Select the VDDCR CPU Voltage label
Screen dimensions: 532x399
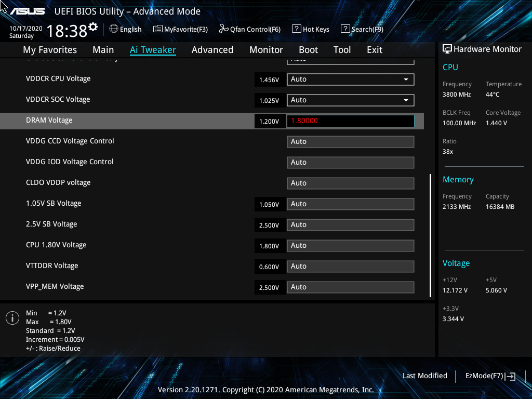[58, 78]
